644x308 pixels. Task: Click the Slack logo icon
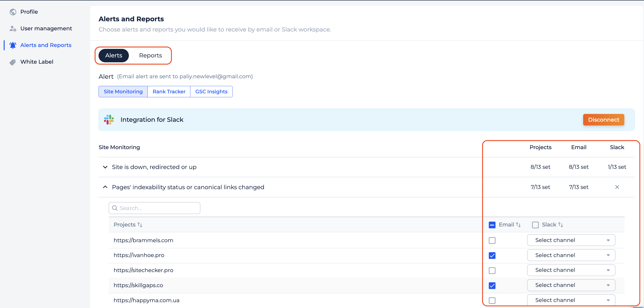coord(109,119)
